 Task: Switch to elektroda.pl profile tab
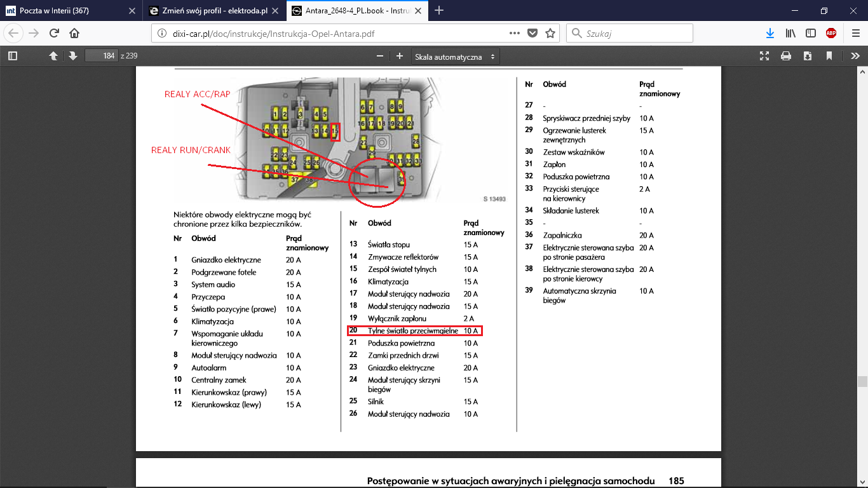[x=214, y=11]
